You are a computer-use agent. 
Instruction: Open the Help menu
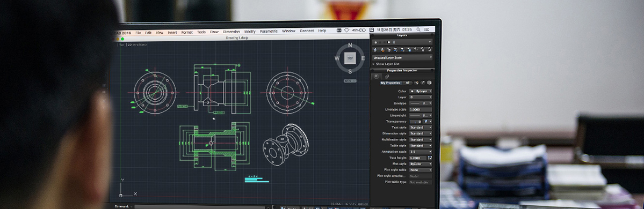(322, 31)
